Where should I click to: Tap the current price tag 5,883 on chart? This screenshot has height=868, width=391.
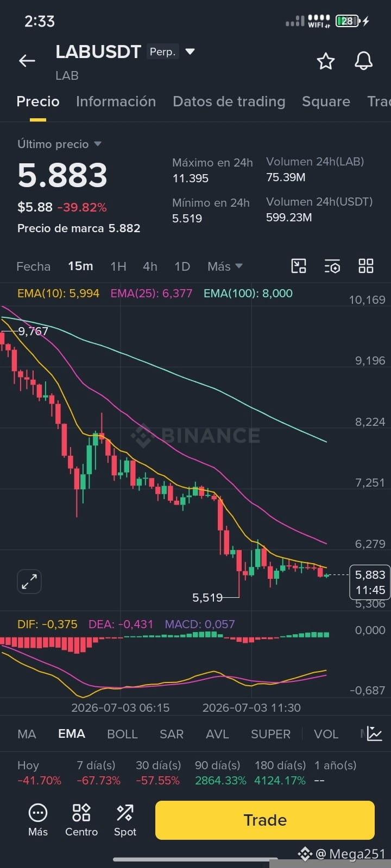tap(370, 582)
